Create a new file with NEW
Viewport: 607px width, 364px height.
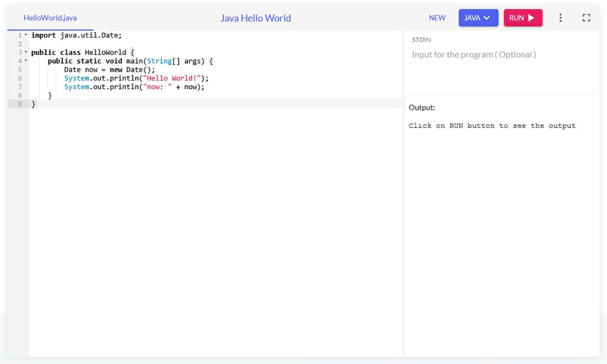point(437,18)
